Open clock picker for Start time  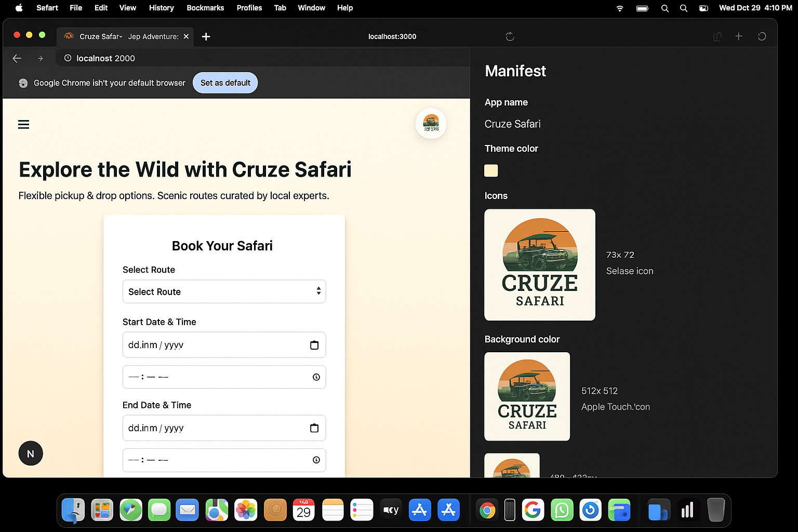[316, 377]
